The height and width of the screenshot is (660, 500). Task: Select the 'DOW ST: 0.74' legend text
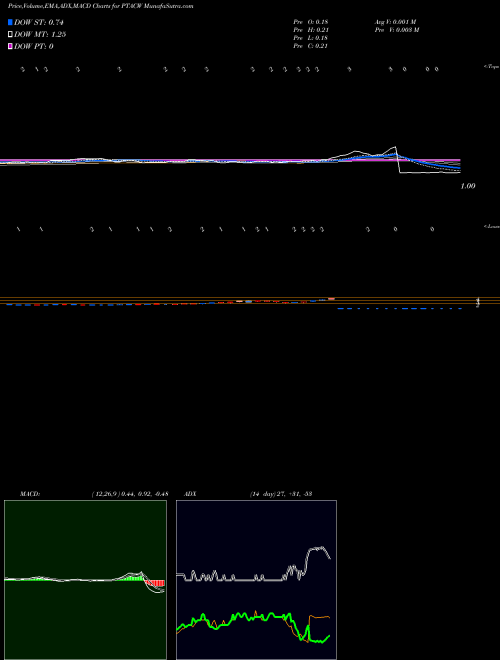point(39,22)
